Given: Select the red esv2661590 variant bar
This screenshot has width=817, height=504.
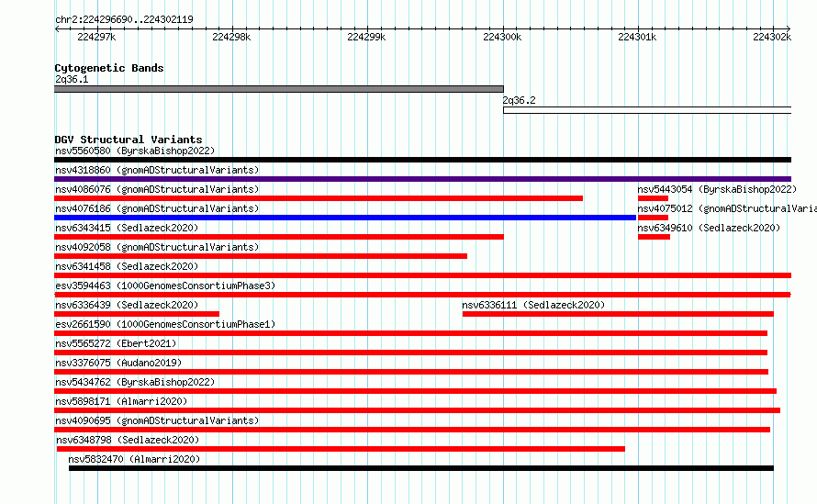Looking at the screenshot, I should [410, 333].
